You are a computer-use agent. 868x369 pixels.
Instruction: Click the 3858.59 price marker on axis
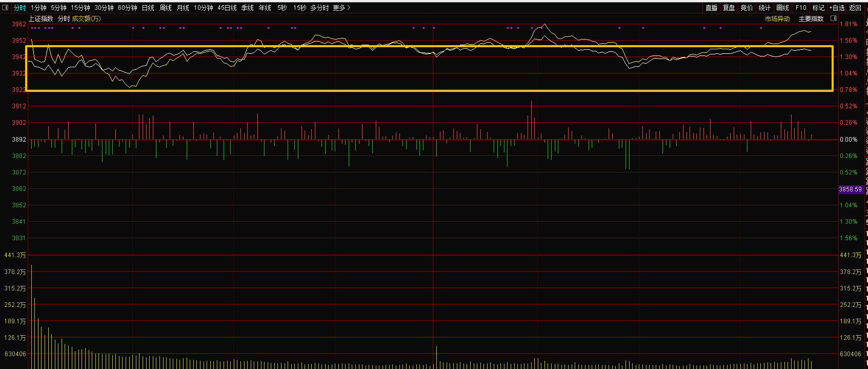(x=850, y=189)
